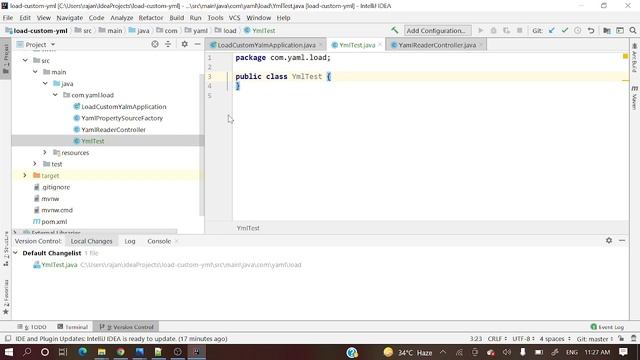Image resolution: width=640 pixels, height=360 pixels.
Task: Open Git: master branch selector
Action: (x=595, y=338)
